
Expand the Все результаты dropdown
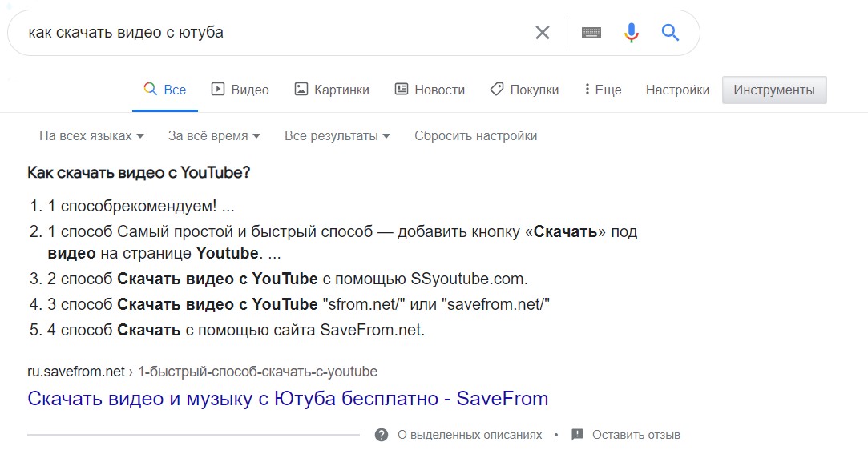(337, 136)
